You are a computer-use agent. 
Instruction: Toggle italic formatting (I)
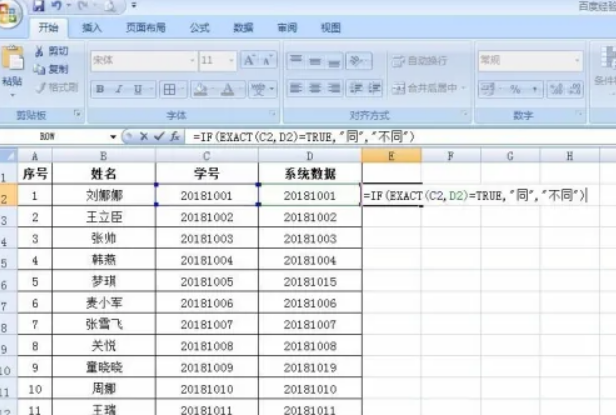(119, 89)
